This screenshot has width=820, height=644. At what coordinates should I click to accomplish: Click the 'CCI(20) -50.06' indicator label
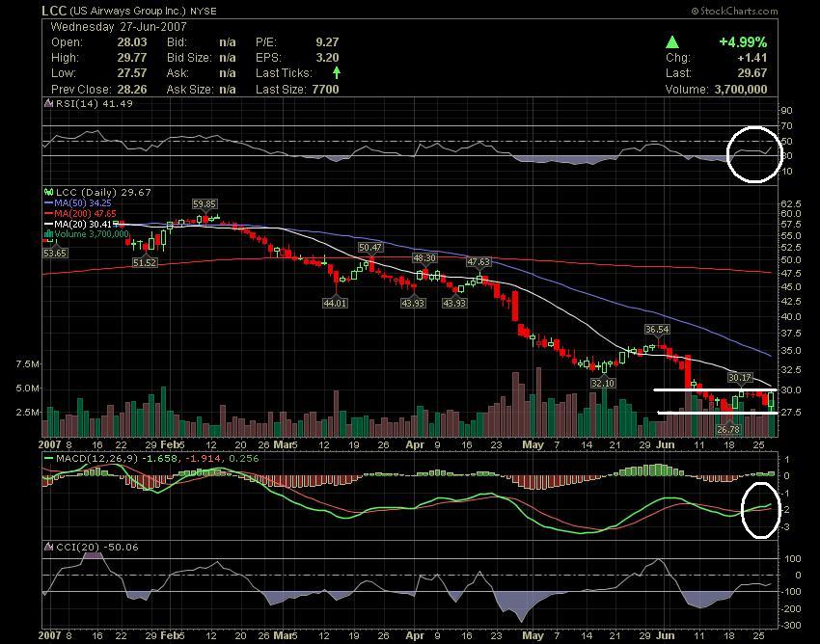coord(97,547)
